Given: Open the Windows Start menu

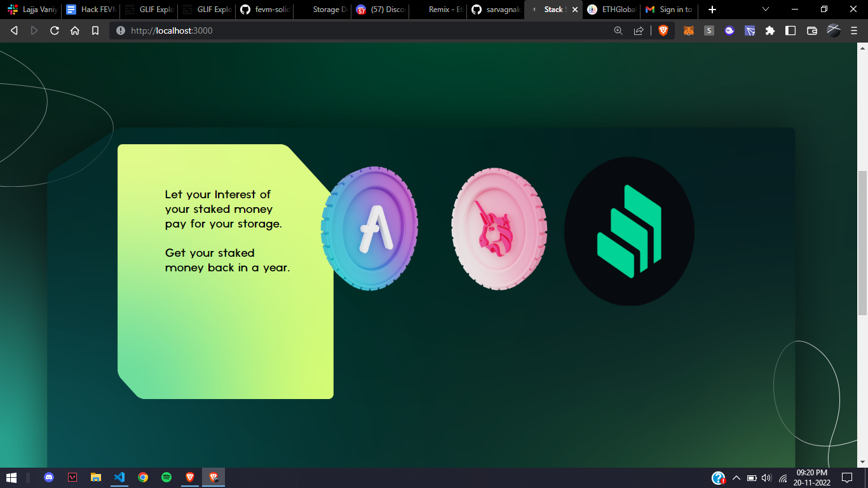Looking at the screenshot, I should (x=11, y=477).
